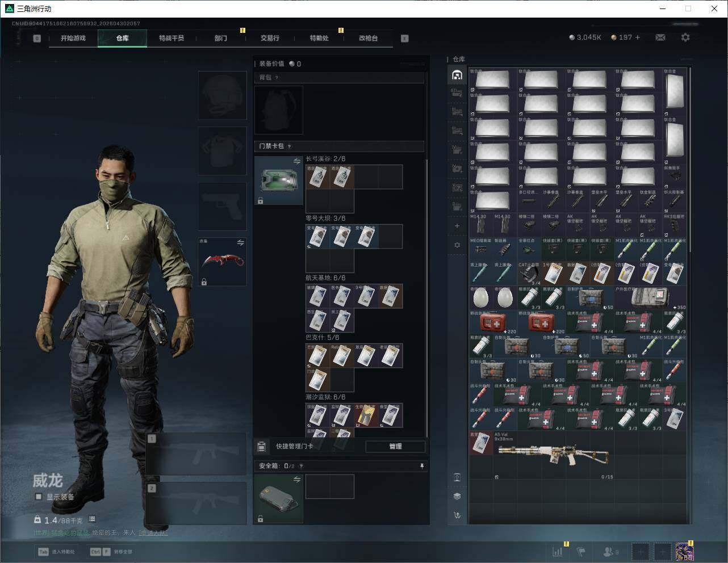The height and width of the screenshot is (563, 728).
Task: Switch to the 特战干员 tab
Action: 171,38
